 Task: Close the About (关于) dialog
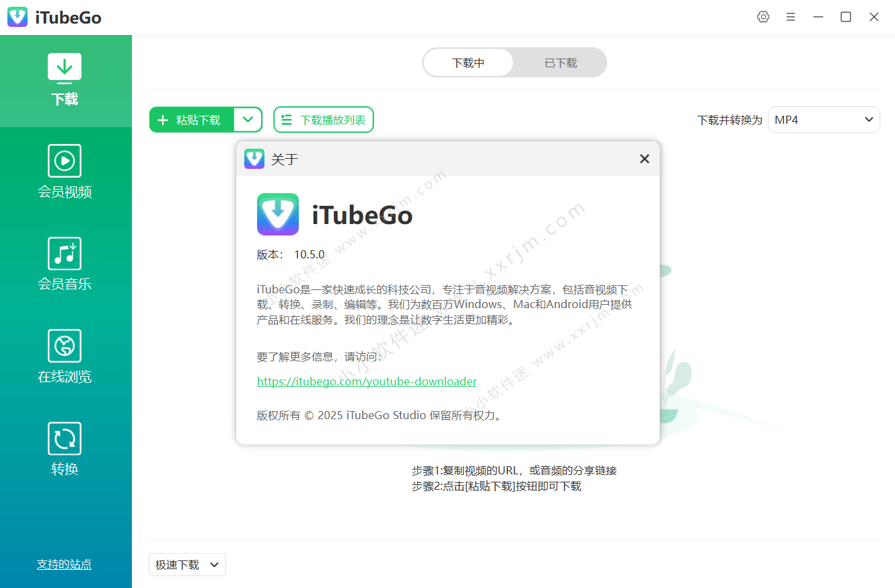point(644,159)
